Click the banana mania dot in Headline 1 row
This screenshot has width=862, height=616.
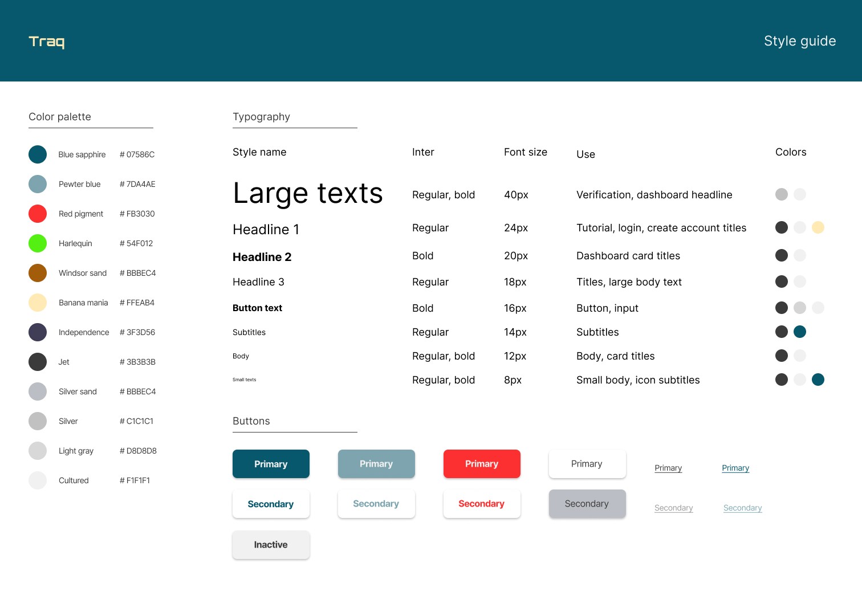click(x=818, y=227)
